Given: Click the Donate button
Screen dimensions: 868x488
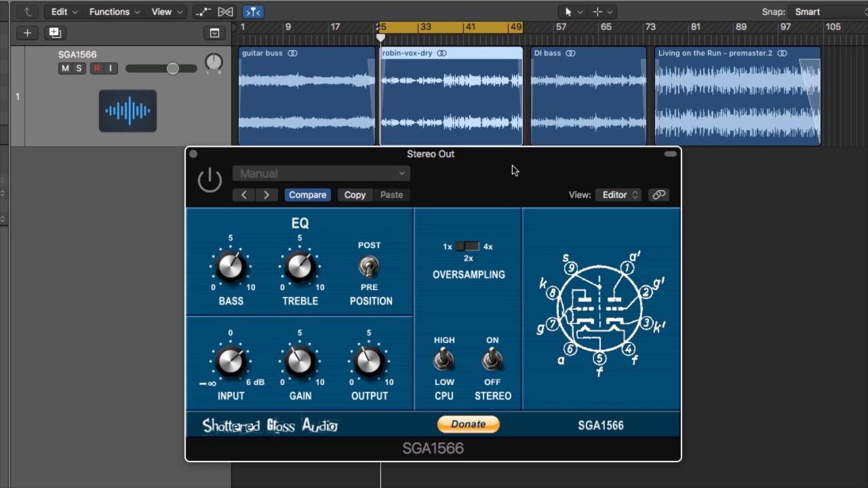Looking at the screenshot, I should (x=468, y=424).
